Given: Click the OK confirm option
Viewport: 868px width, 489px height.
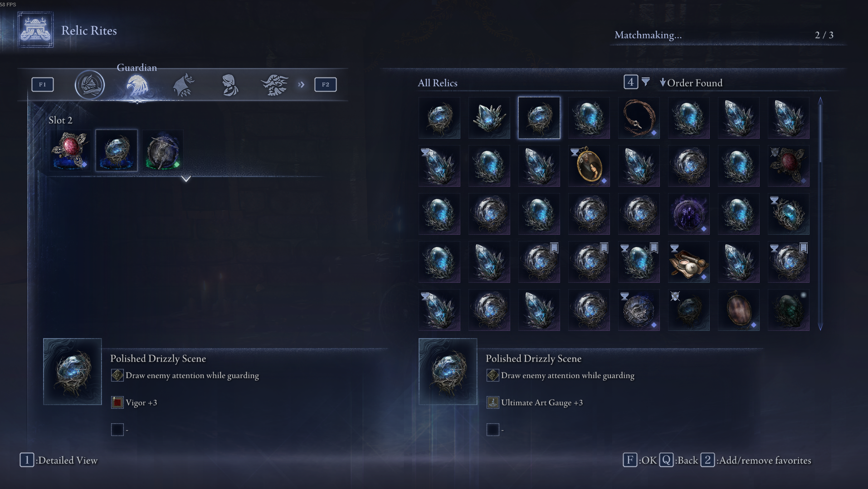Looking at the screenshot, I should pyautogui.click(x=639, y=460).
